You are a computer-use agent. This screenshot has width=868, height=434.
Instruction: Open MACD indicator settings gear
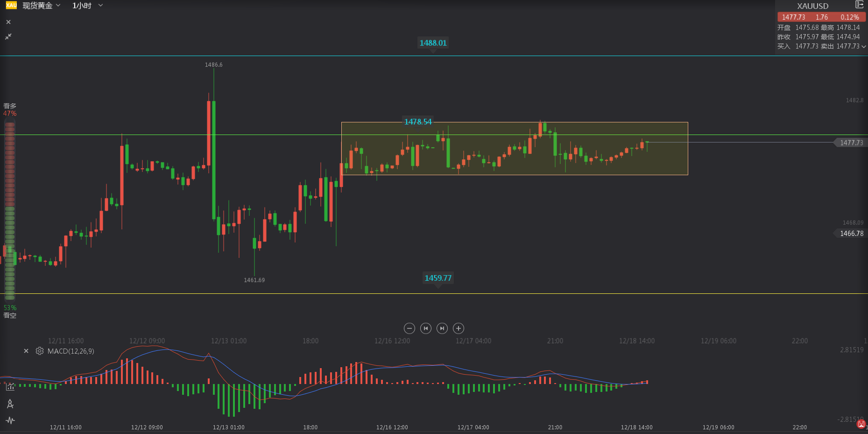(x=40, y=351)
